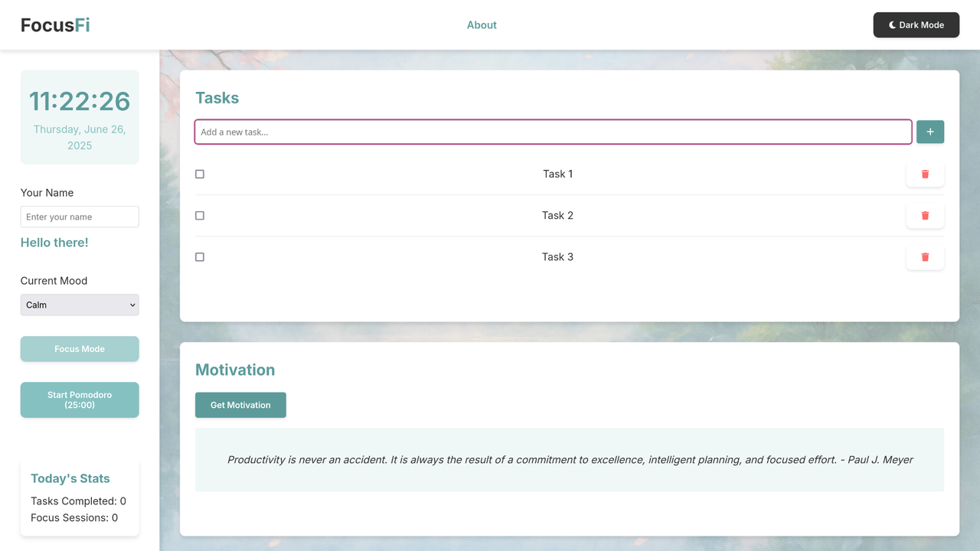This screenshot has height=551, width=980.
Task: Mark Task 3 checkbox as done
Action: pos(200,257)
